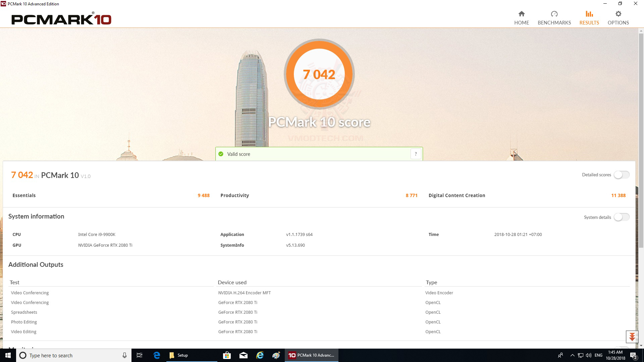Open Microsoft Store taskbar icon
This screenshot has height=362, width=644.
click(x=227, y=355)
